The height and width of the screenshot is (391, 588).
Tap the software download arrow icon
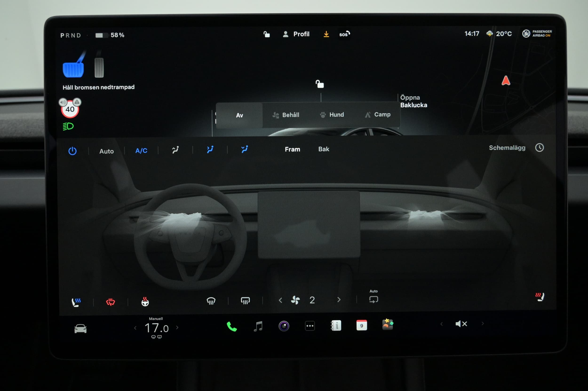(x=326, y=34)
